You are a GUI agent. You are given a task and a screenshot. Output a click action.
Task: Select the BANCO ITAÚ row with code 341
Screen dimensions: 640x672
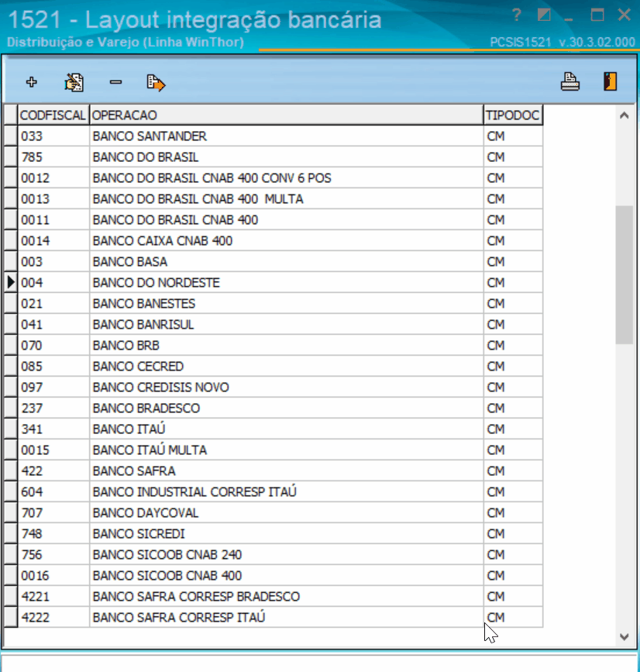[274, 429]
